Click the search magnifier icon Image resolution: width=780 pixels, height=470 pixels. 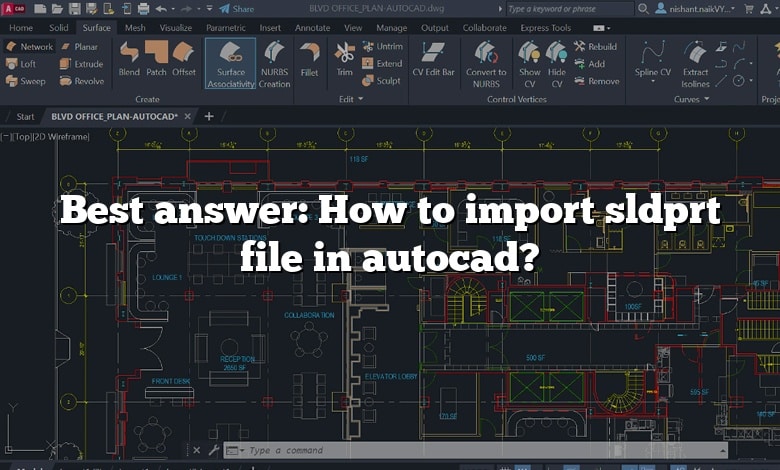pos(643,9)
